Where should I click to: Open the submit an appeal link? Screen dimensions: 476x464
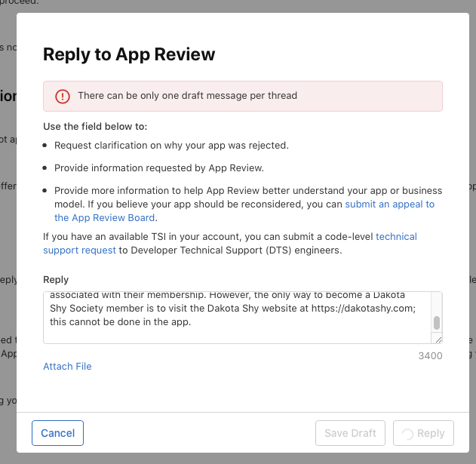coord(389,204)
